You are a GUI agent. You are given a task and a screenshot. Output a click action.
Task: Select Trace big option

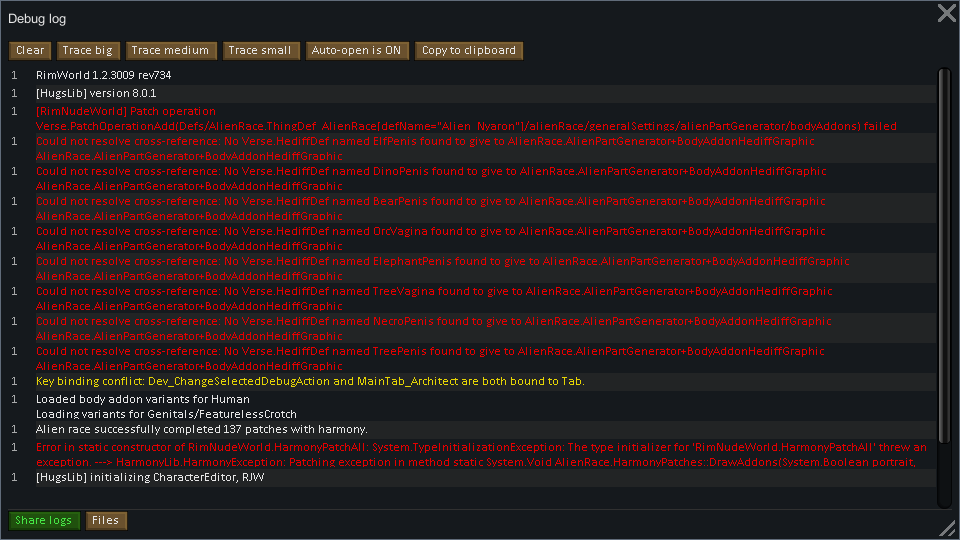coord(88,51)
